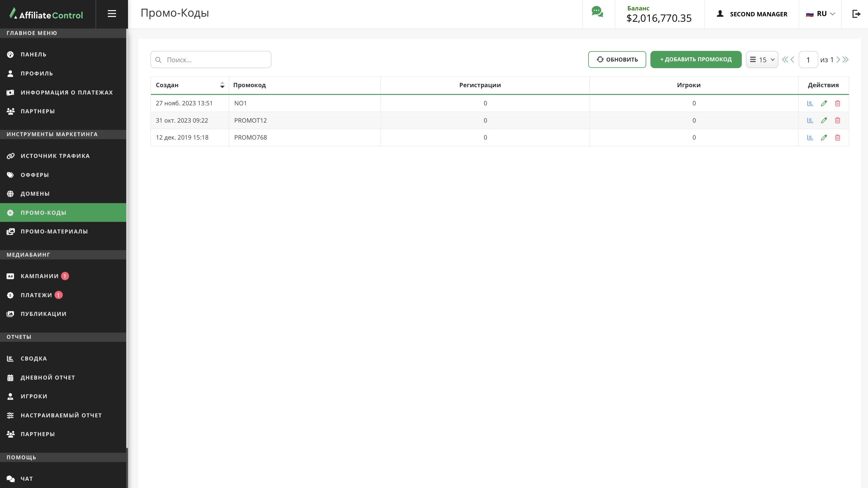Open the rows-per-page dropdown showing 15

[762, 60]
